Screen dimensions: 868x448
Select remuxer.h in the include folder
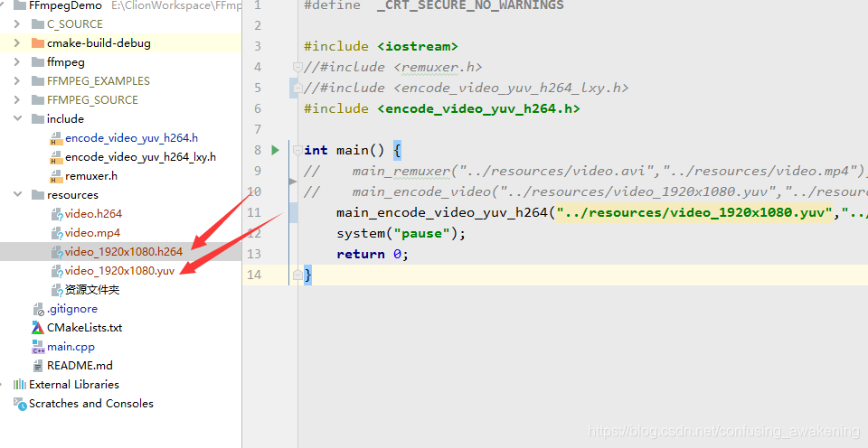91,176
